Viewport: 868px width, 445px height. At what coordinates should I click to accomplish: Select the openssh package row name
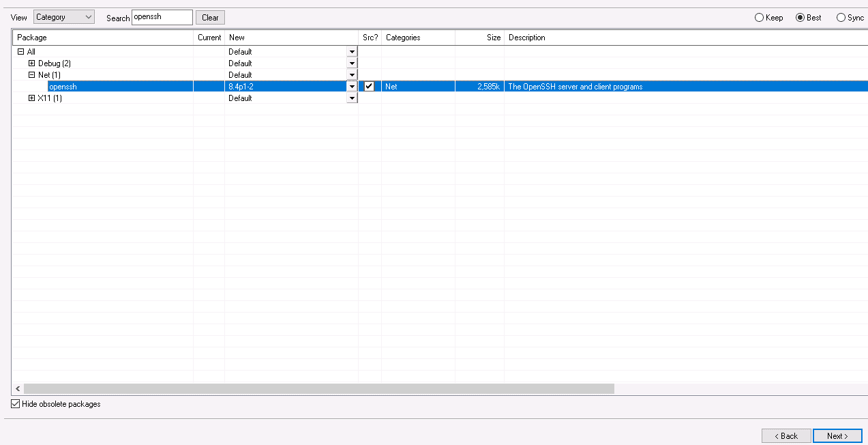(x=63, y=87)
